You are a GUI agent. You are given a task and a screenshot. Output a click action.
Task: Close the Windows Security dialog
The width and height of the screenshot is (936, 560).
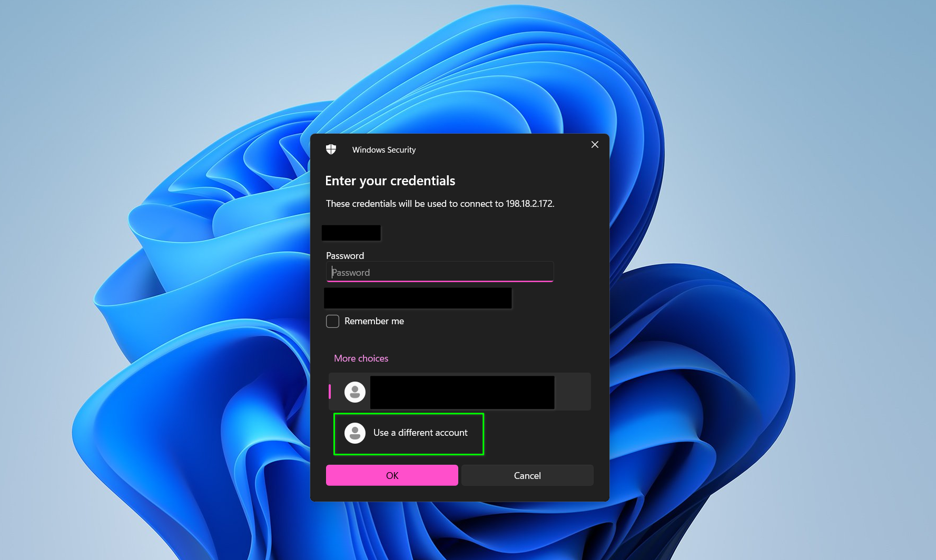595,145
